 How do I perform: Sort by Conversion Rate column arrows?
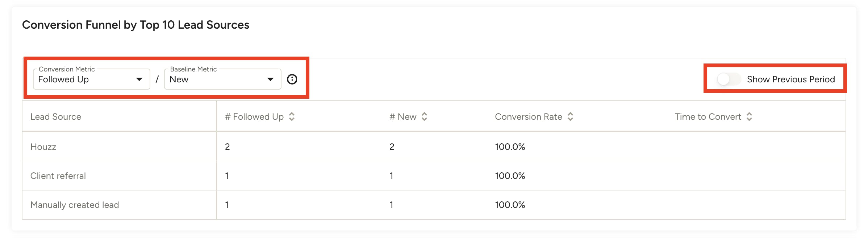pyautogui.click(x=570, y=116)
